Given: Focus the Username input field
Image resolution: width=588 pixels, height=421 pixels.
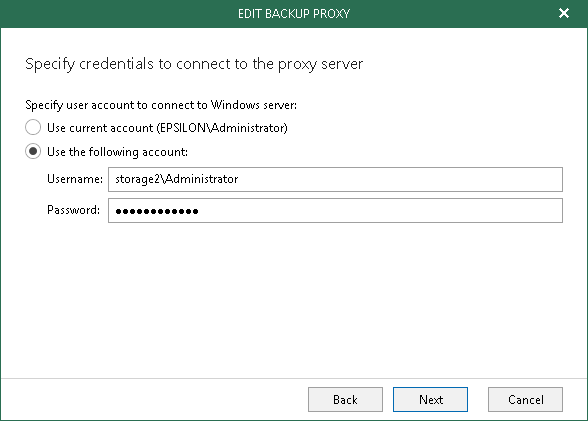Looking at the screenshot, I should (335, 179).
